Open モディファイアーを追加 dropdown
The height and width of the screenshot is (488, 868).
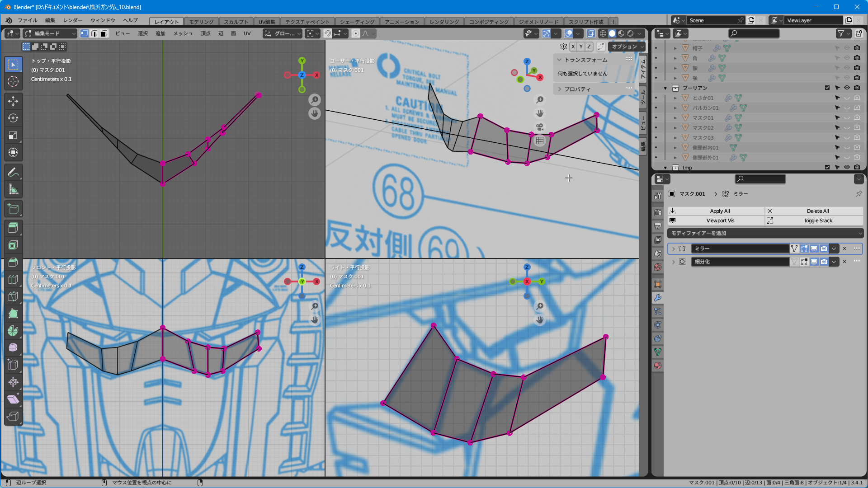pos(765,233)
